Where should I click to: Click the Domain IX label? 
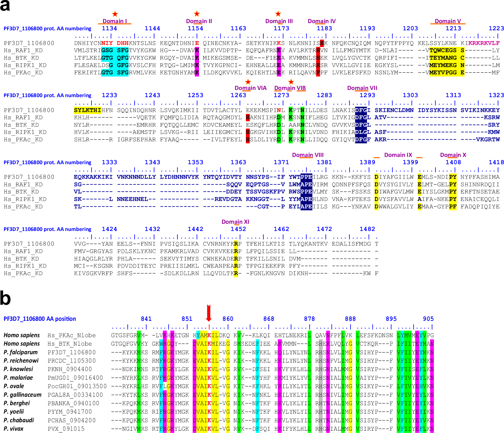[398, 155]
